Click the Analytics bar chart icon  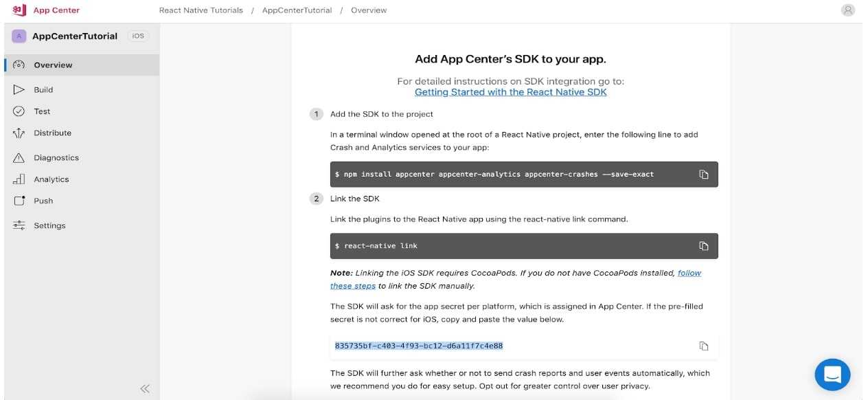[x=19, y=179]
